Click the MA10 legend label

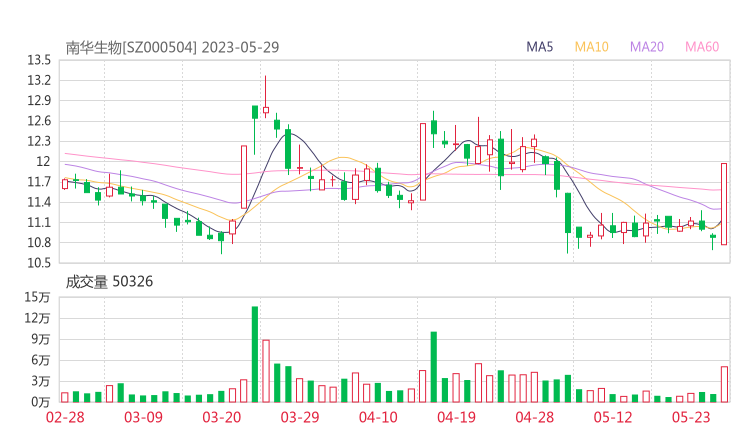click(x=591, y=47)
